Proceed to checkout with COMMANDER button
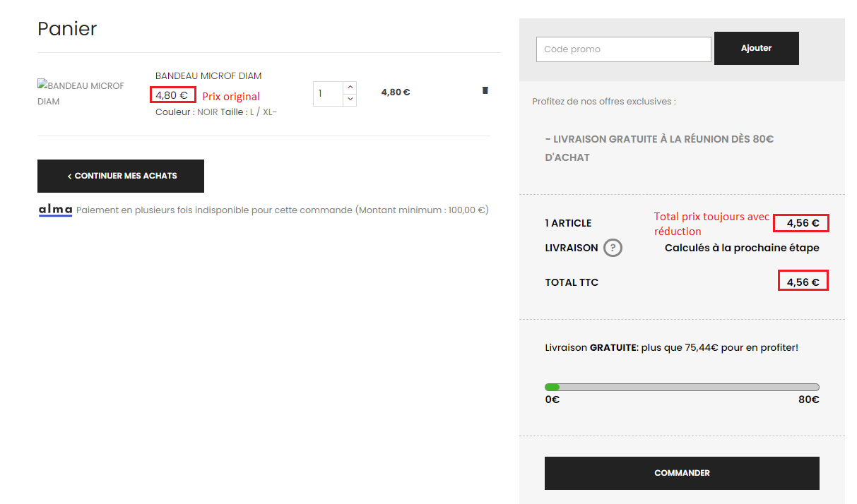857x504 pixels. coord(682,473)
